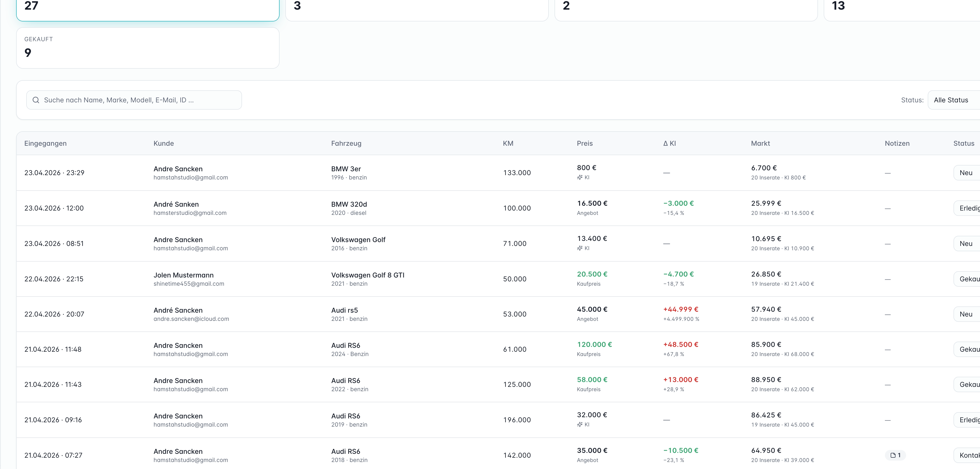This screenshot has height=469, width=980.
Task: Focus the search field for Name, Marke, Modell
Action: point(134,100)
